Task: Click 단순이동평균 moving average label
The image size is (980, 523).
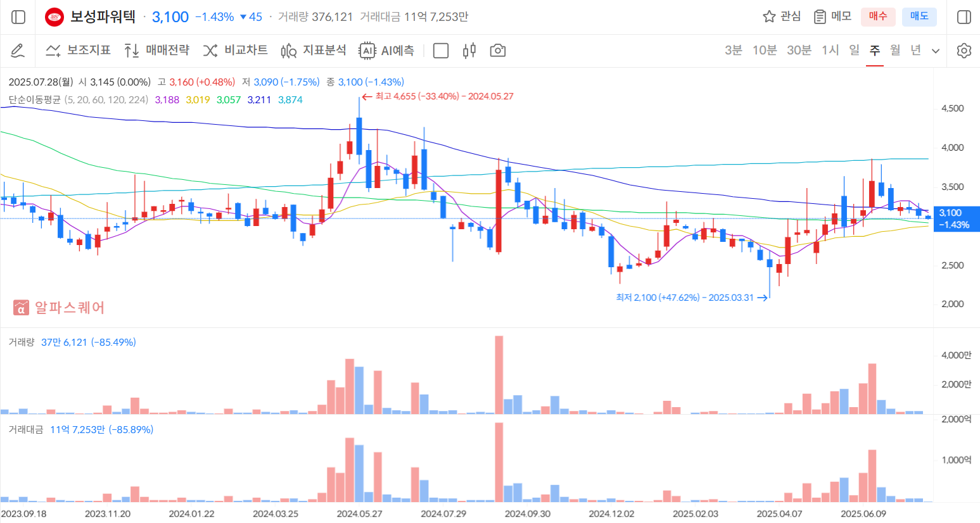Action: (34, 100)
